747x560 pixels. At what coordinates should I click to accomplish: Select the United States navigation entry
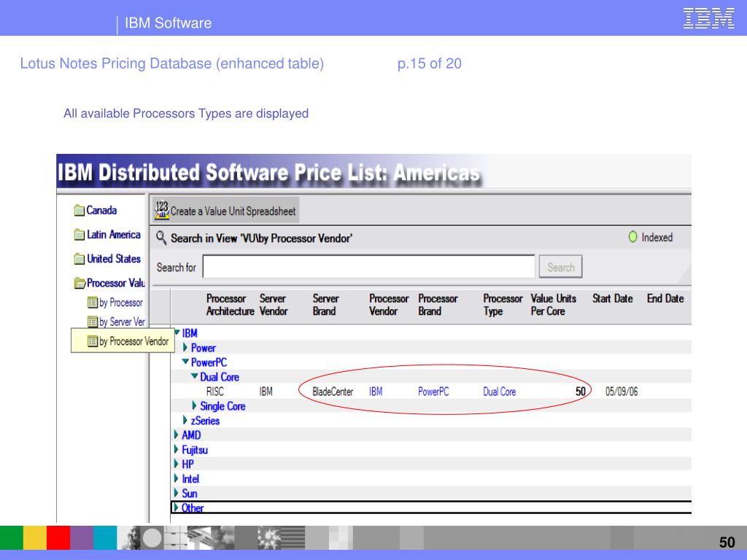[x=114, y=259]
